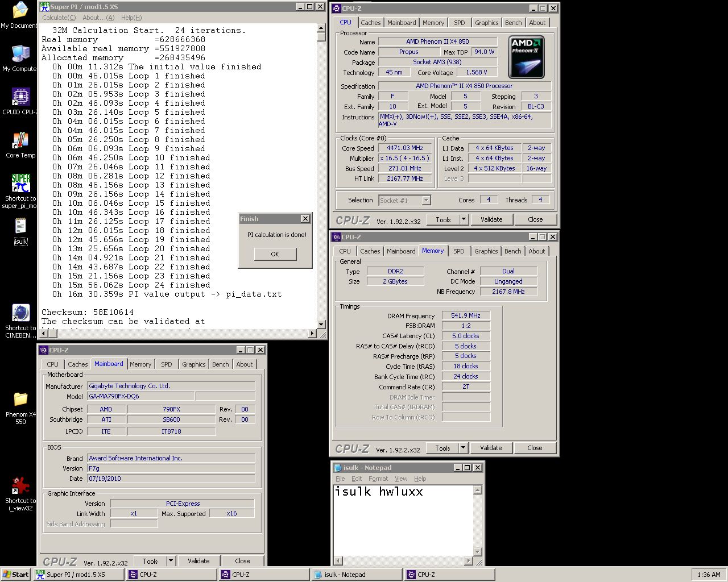Close the Finish dialog
Screen dimensions: 728x582
point(305,219)
